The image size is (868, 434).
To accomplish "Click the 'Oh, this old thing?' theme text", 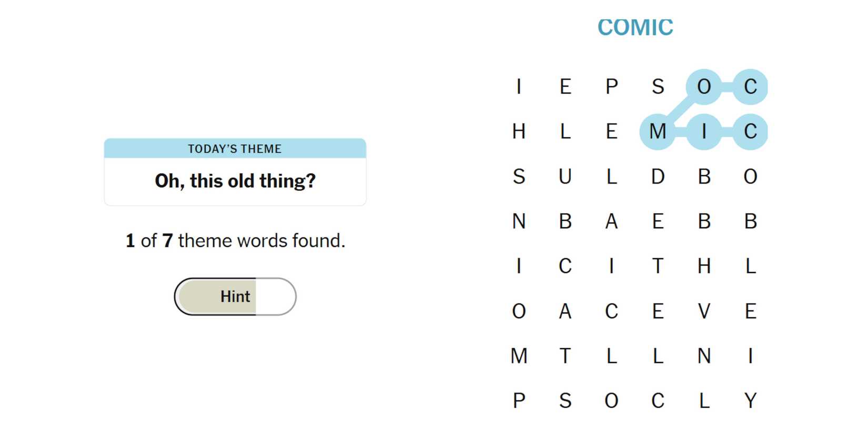I will pyautogui.click(x=235, y=181).
